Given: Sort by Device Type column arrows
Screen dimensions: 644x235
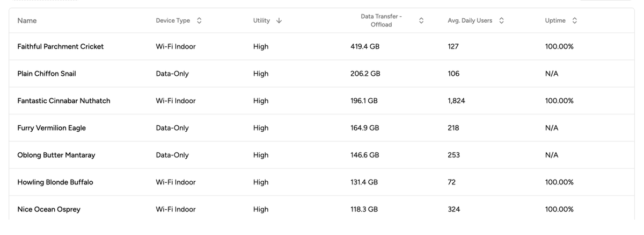Looking at the screenshot, I should (x=199, y=20).
